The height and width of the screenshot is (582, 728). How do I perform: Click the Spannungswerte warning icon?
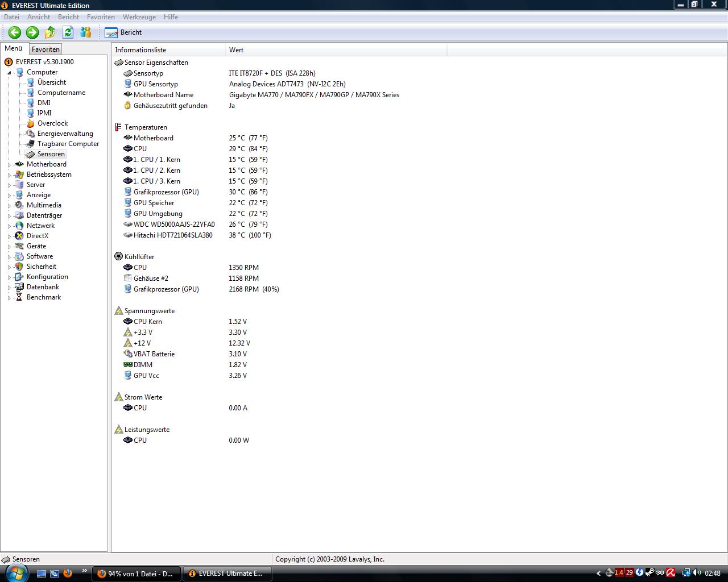(x=118, y=311)
